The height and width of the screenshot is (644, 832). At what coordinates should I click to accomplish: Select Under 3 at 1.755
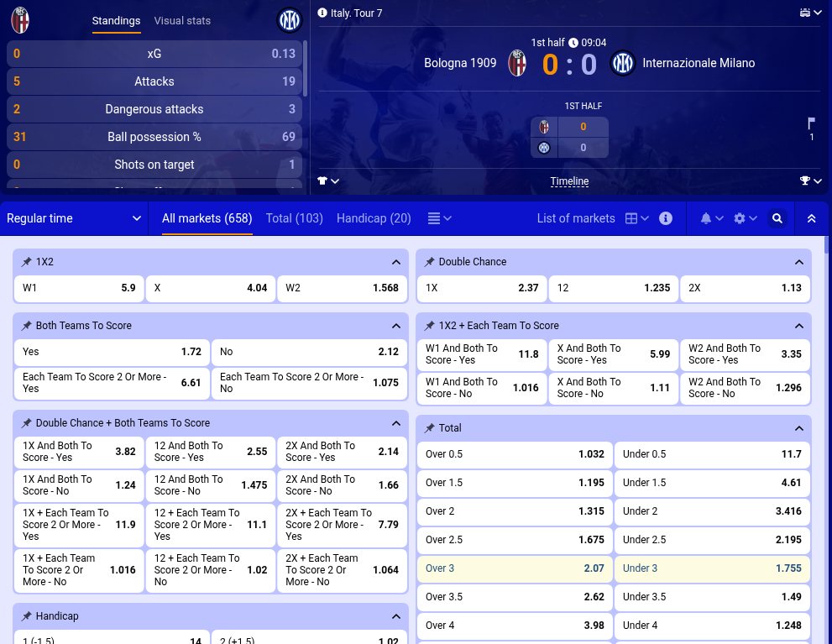pos(712,568)
